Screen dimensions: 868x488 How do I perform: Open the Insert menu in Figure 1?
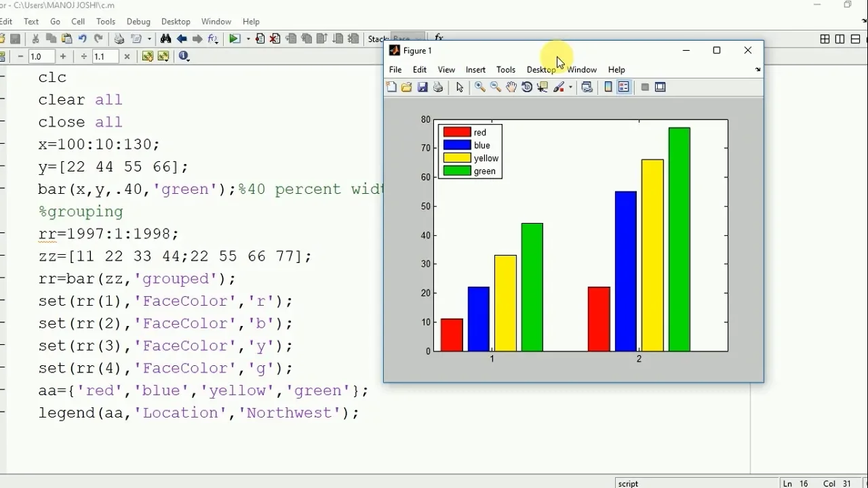pos(475,70)
